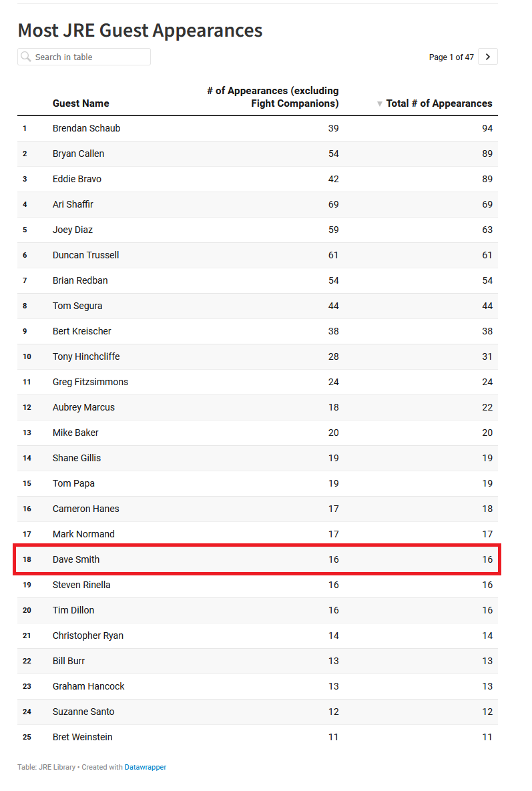Click Joey Diaz in the table

point(73,230)
